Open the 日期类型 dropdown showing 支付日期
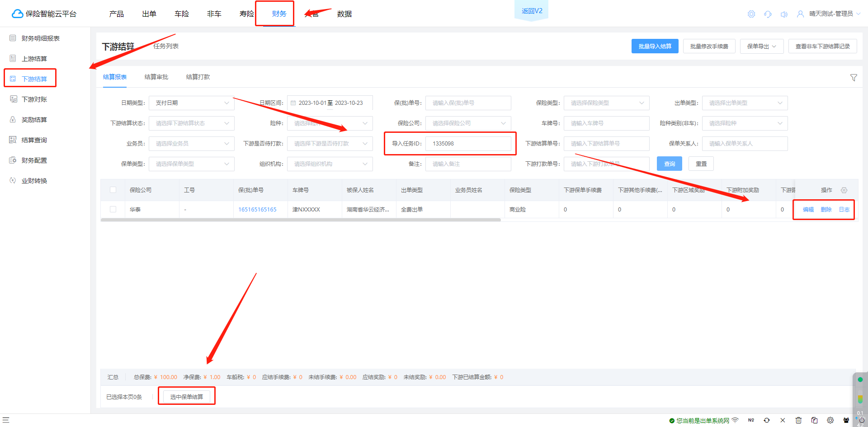868x427 pixels. pyautogui.click(x=192, y=103)
